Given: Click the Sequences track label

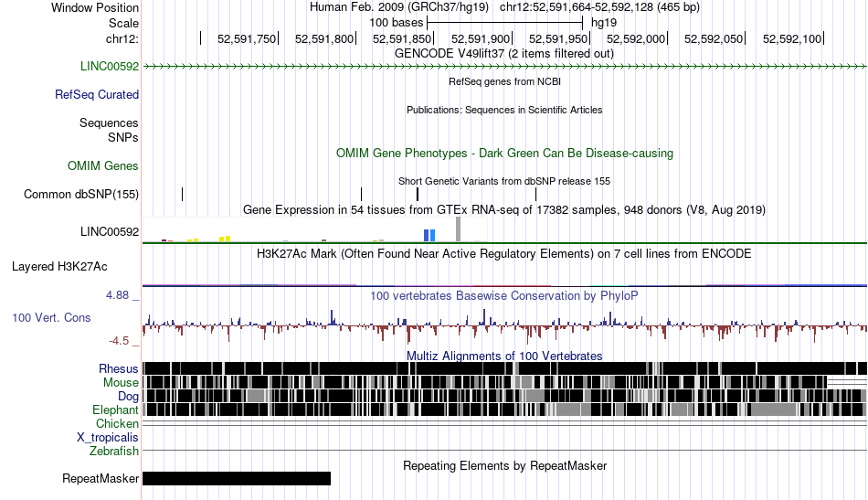Looking at the screenshot, I should point(109,122).
